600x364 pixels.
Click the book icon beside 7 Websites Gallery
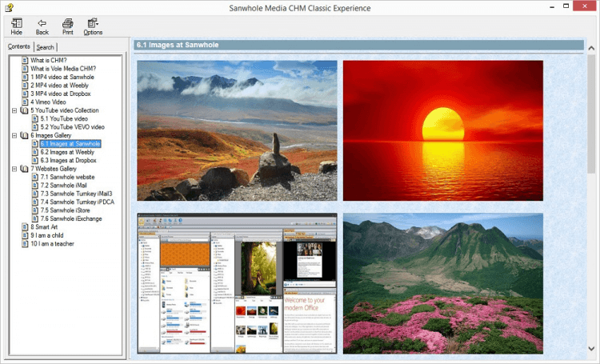[24, 169]
